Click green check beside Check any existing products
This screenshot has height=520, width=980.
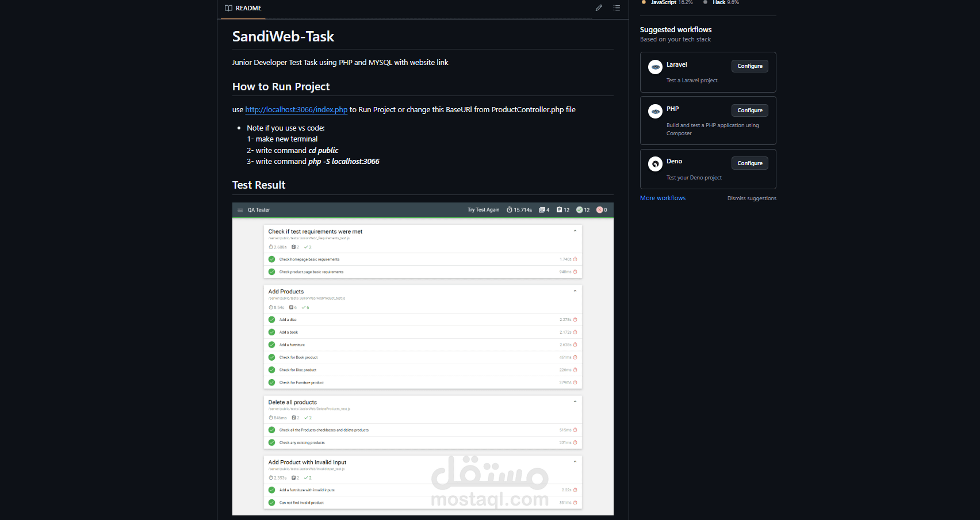(271, 443)
